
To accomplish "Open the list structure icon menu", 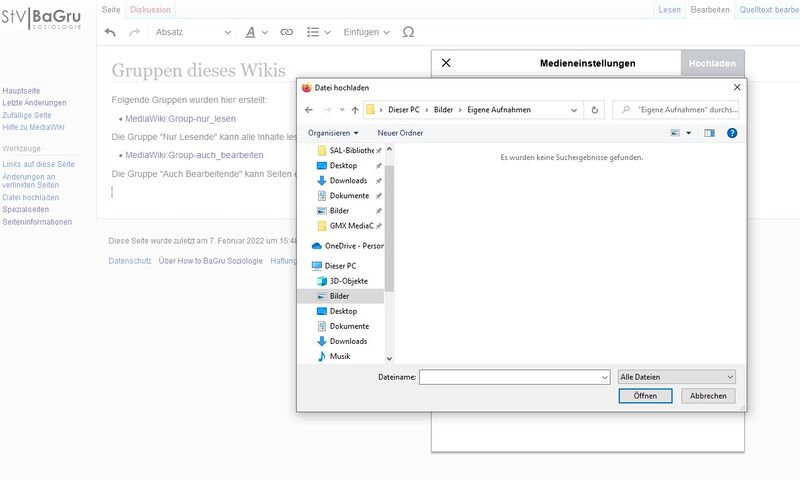I will coord(318,32).
